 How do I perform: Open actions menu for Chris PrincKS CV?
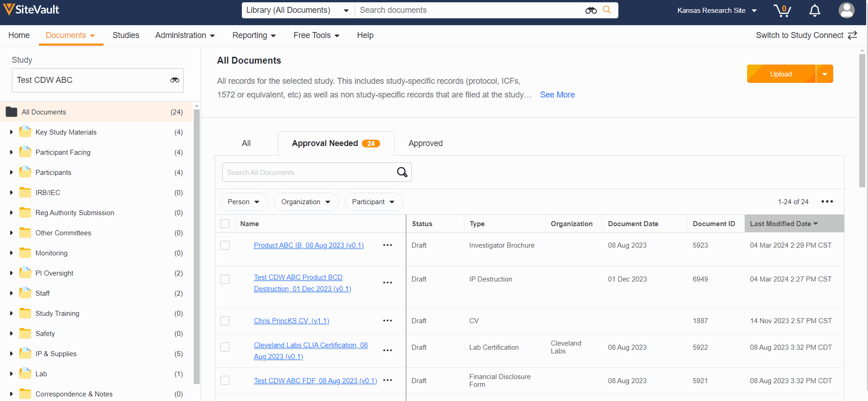click(388, 321)
